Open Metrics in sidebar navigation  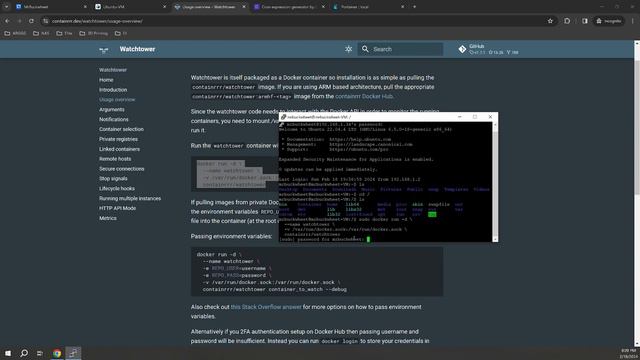point(108,218)
